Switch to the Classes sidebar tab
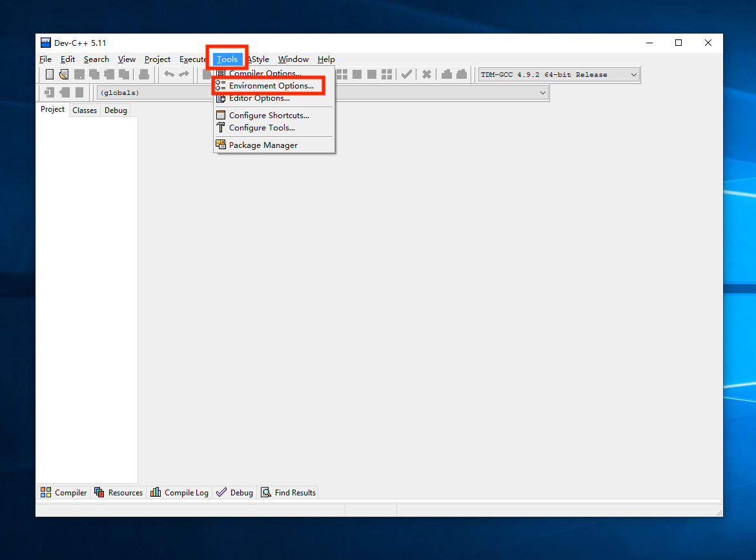Image resolution: width=756 pixels, height=560 pixels. [x=85, y=110]
